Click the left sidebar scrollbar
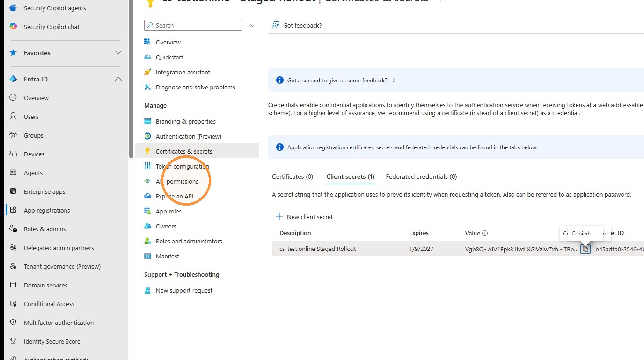Screen dimensions: 644x360 tap(131, 80)
